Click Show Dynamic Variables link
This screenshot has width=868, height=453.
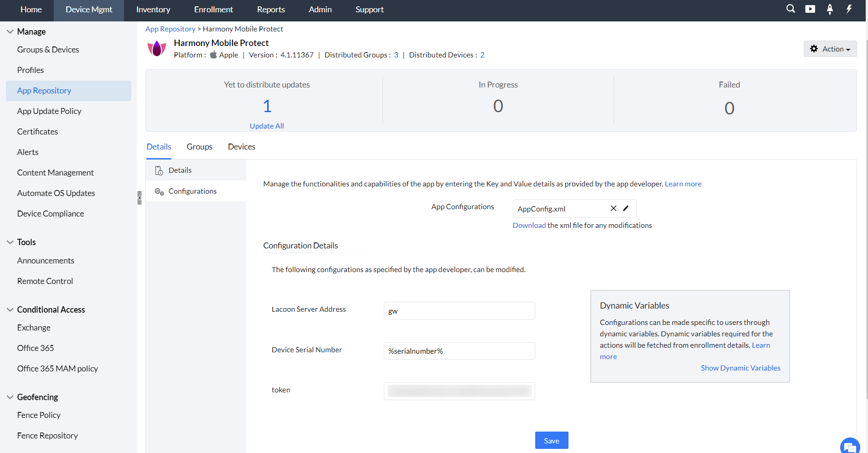(x=740, y=368)
